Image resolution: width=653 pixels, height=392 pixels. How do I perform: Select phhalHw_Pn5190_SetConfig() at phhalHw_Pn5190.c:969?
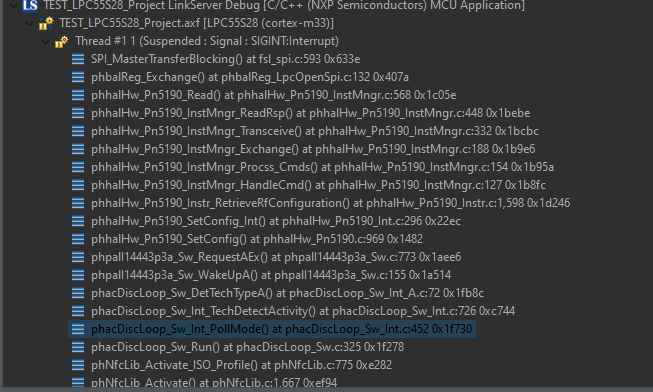tap(257, 239)
